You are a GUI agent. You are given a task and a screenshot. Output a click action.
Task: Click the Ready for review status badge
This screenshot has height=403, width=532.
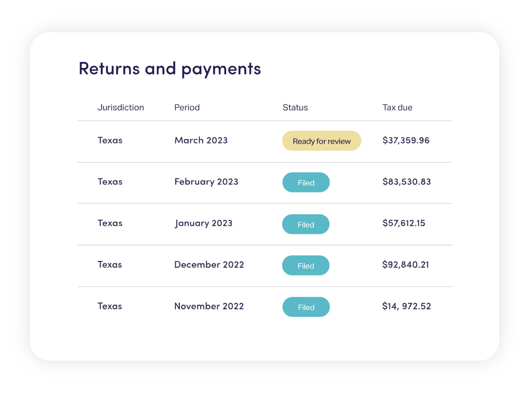pos(321,141)
